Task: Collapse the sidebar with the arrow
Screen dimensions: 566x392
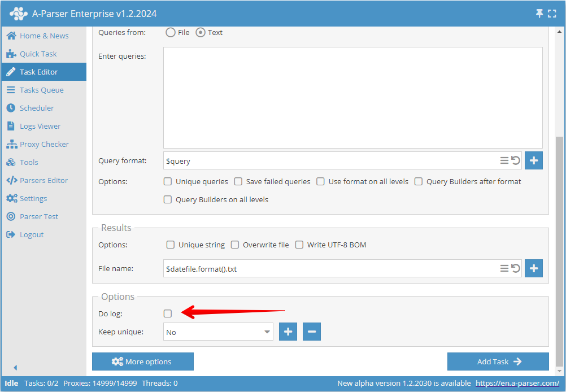Action: tap(15, 367)
